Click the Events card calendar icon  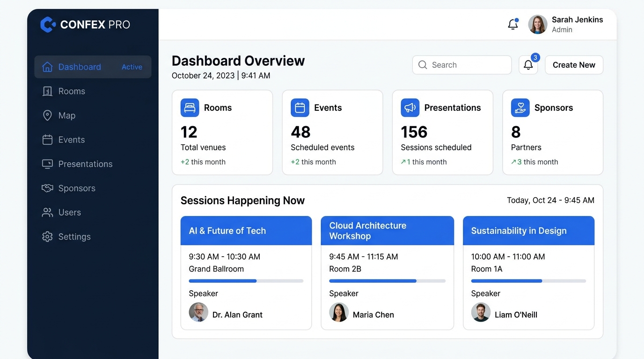click(x=300, y=108)
